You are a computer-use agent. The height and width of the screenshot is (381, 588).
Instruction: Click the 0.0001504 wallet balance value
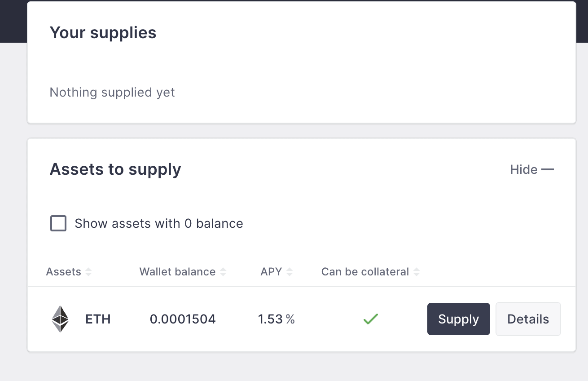click(183, 319)
